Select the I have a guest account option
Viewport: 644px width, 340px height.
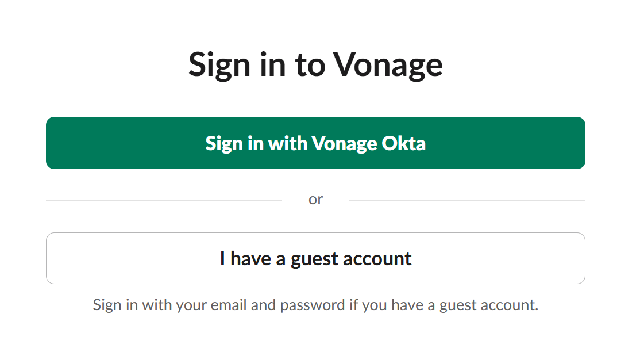pos(315,258)
